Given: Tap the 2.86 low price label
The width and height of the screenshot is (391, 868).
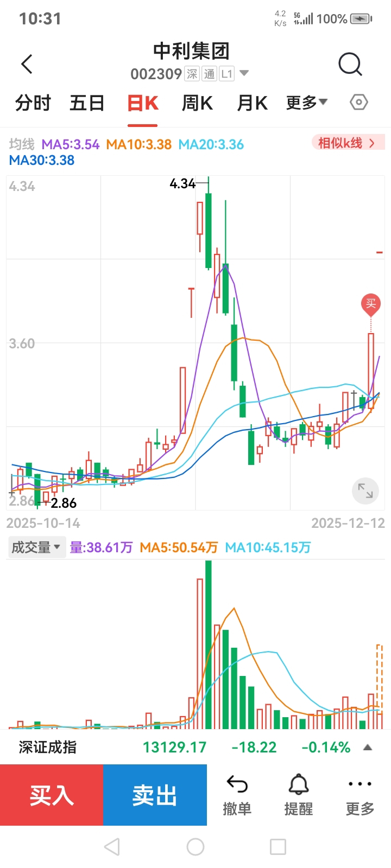Looking at the screenshot, I should [64, 503].
